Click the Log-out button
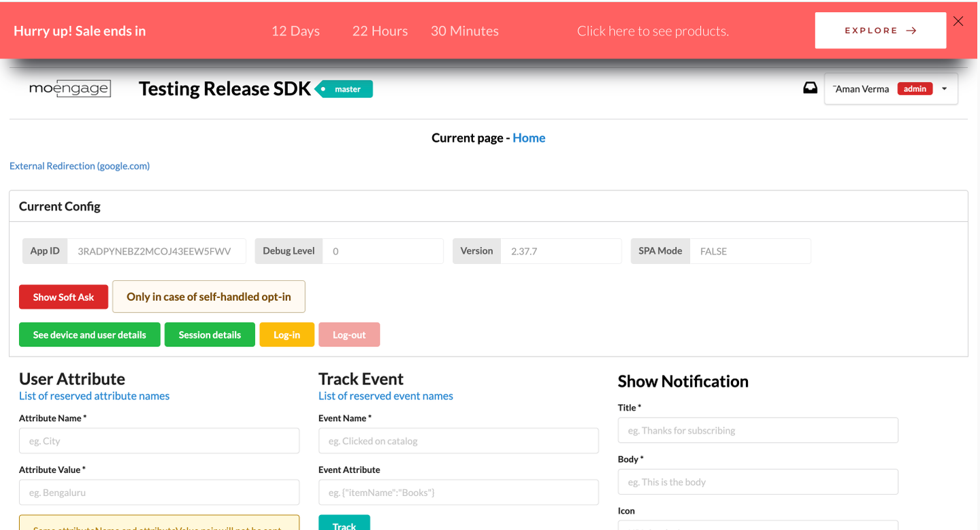 pyautogui.click(x=349, y=335)
